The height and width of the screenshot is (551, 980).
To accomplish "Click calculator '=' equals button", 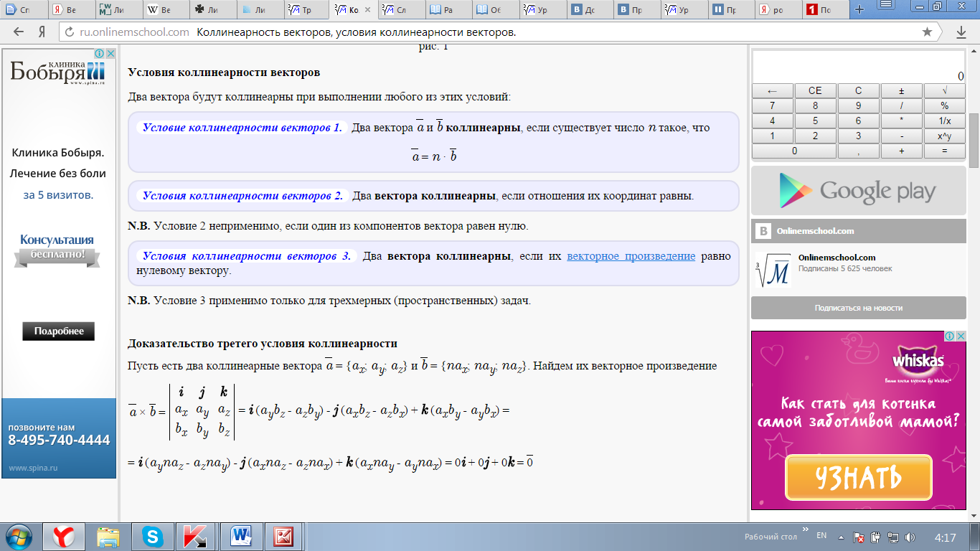I will coord(944,151).
